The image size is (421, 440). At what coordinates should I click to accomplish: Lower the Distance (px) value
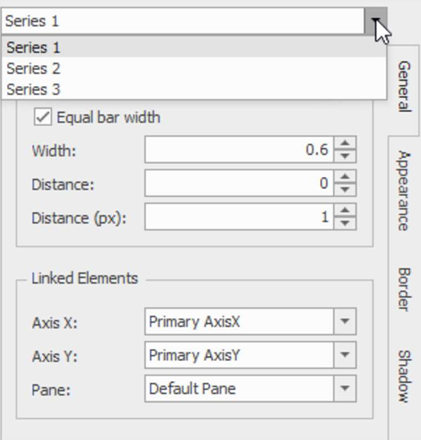click(345, 223)
